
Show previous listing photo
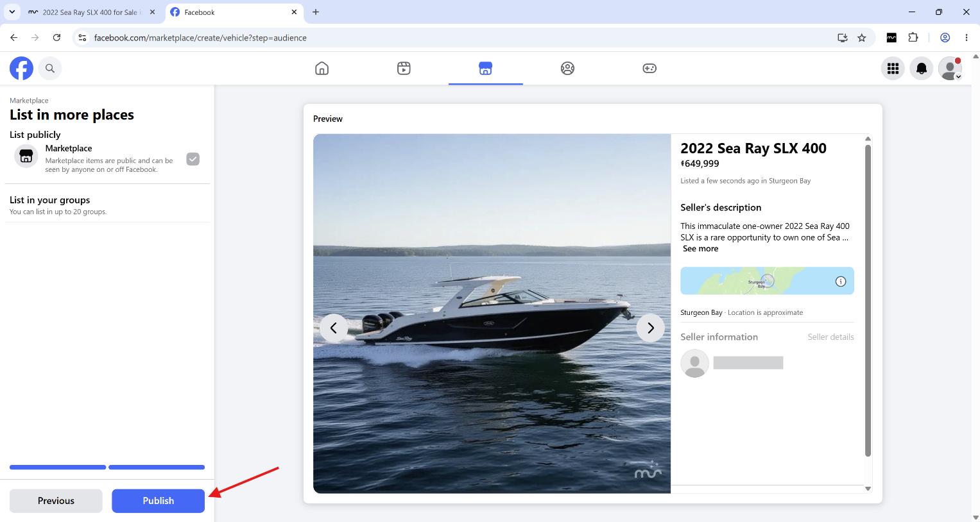coord(334,328)
